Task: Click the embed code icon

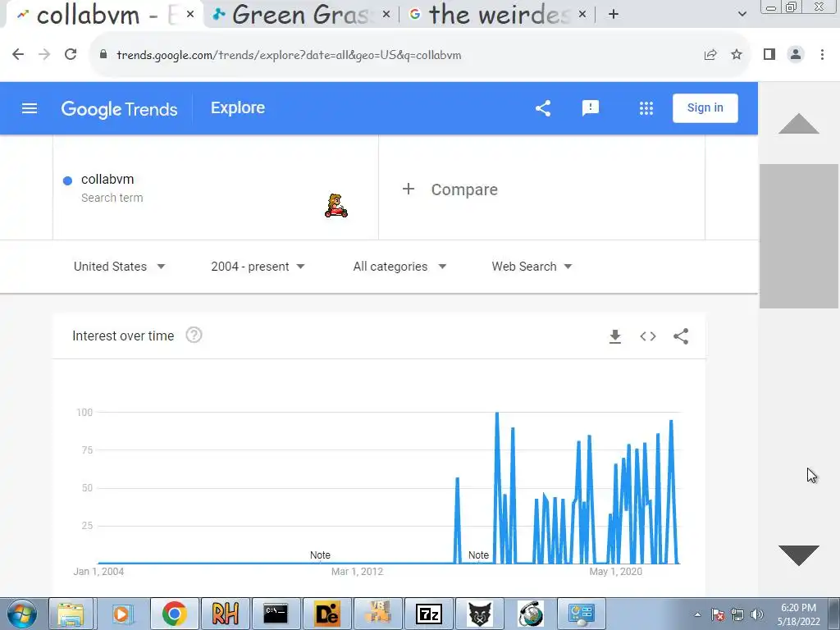Action: click(x=648, y=336)
